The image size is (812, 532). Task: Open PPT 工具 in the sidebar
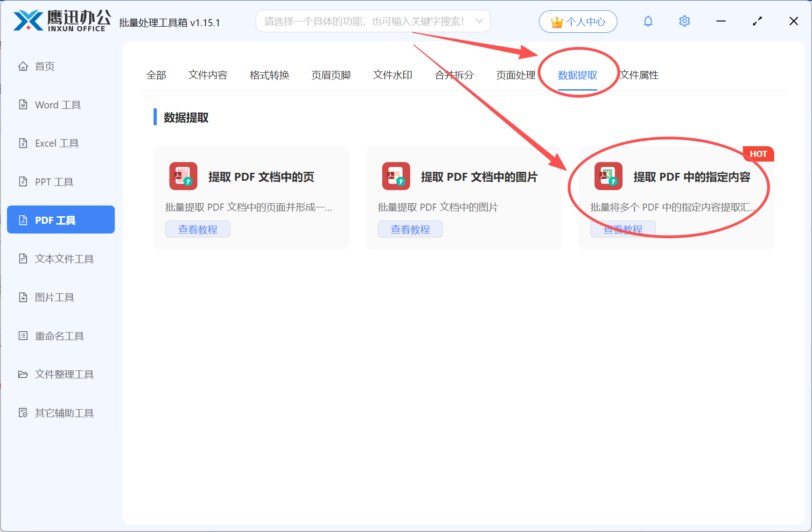click(61, 182)
